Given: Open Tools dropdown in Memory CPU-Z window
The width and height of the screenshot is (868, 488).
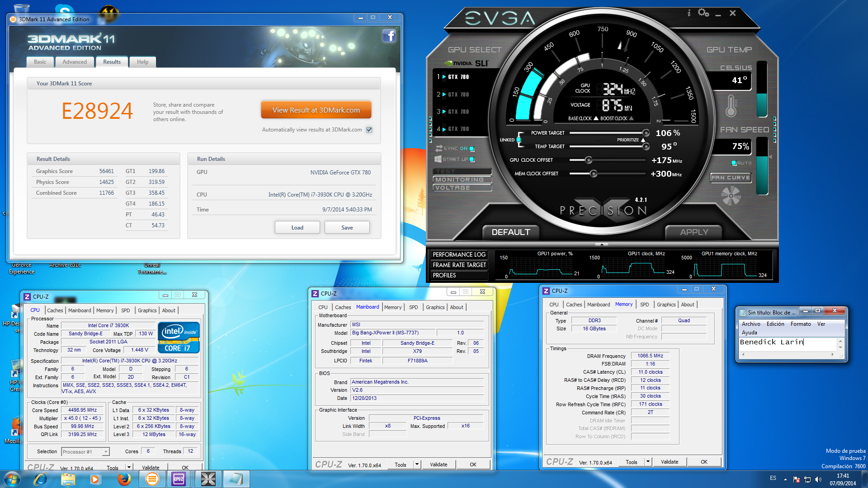Looking at the screenshot, I should coord(648,462).
